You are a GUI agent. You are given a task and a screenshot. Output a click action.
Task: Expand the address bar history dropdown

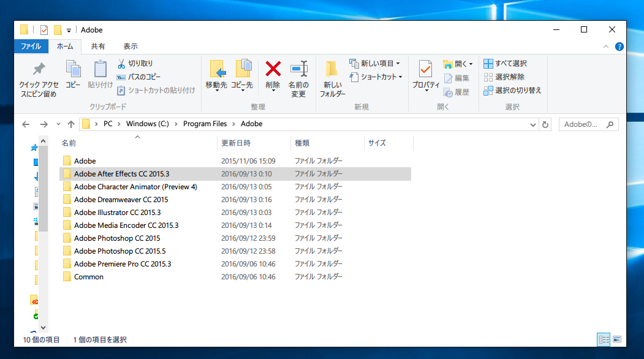click(533, 124)
